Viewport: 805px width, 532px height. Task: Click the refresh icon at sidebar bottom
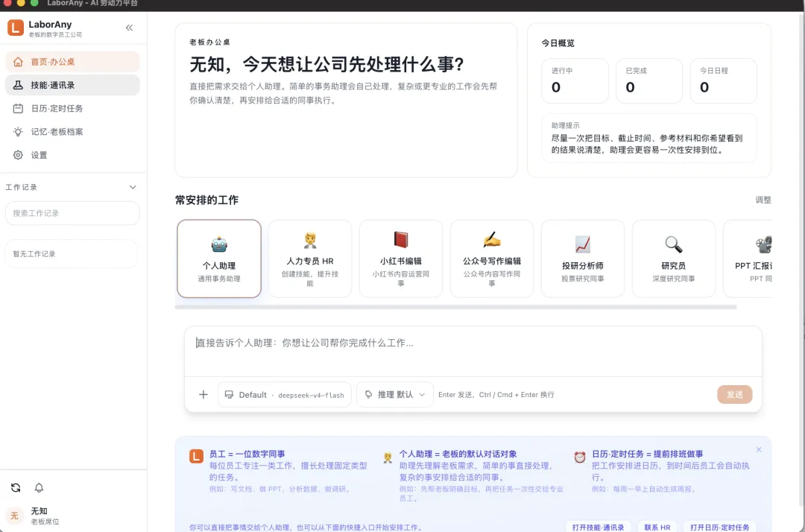click(16, 487)
